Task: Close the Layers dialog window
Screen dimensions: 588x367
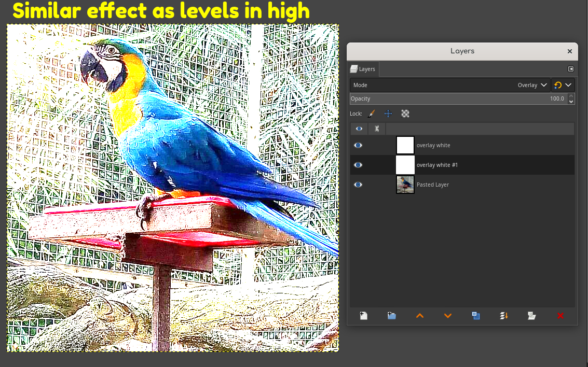Action: point(570,51)
